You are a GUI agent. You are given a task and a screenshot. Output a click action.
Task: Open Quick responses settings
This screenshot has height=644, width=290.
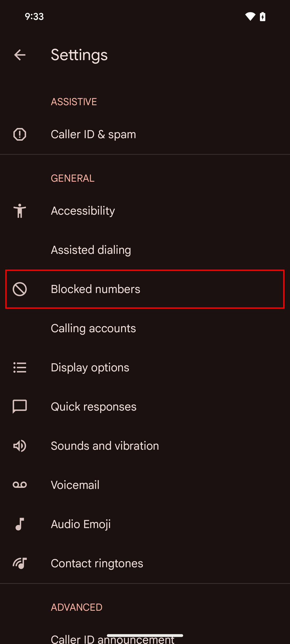[x=94, y=407]
